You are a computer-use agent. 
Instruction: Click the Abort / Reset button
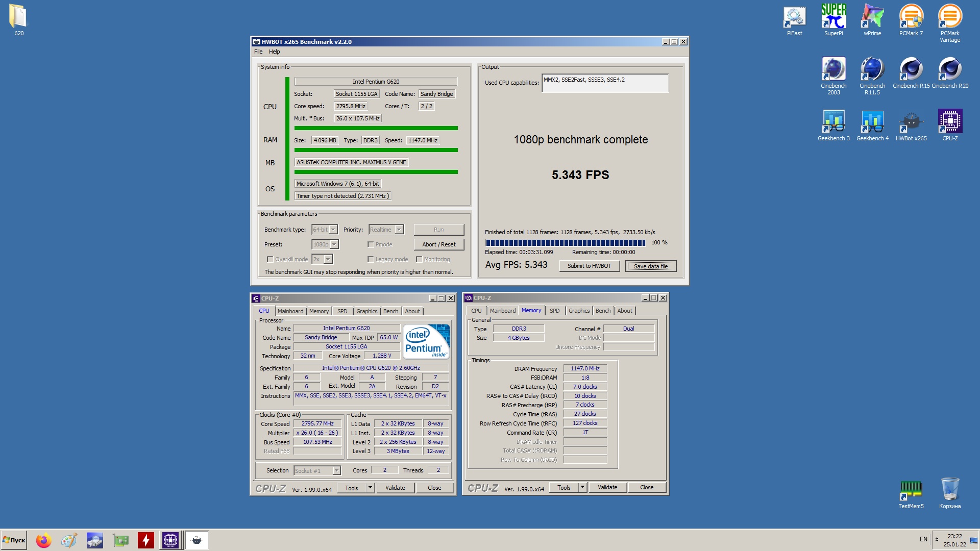pyautogui.click(x=439, y=244)
